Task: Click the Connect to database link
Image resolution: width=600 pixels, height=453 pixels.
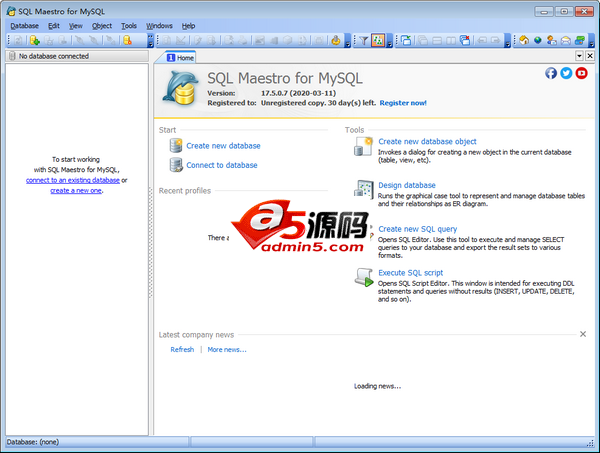Action: tap(222, 165)
